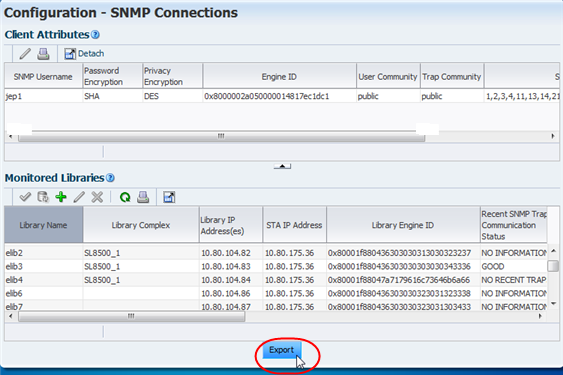Click the Client Attributes print icon
This screenshot has height=375, width=563.
[x=43, y=54]
